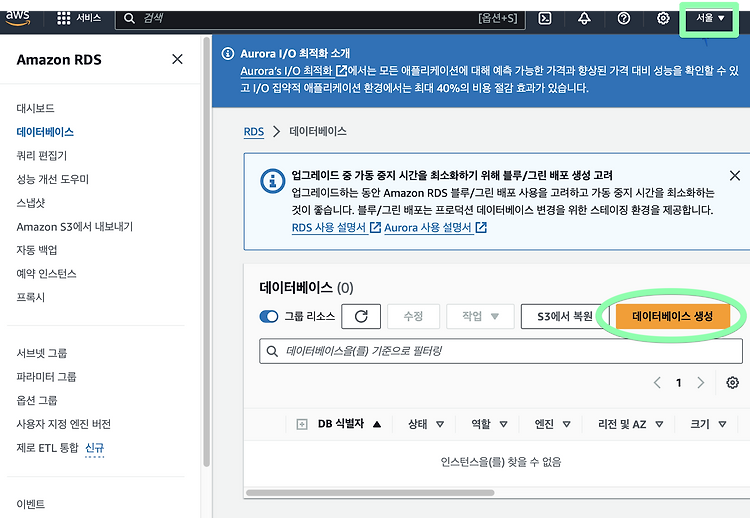The image size is (750, 518).
Task: Open the help question mark icon
Action: [623, 19]
